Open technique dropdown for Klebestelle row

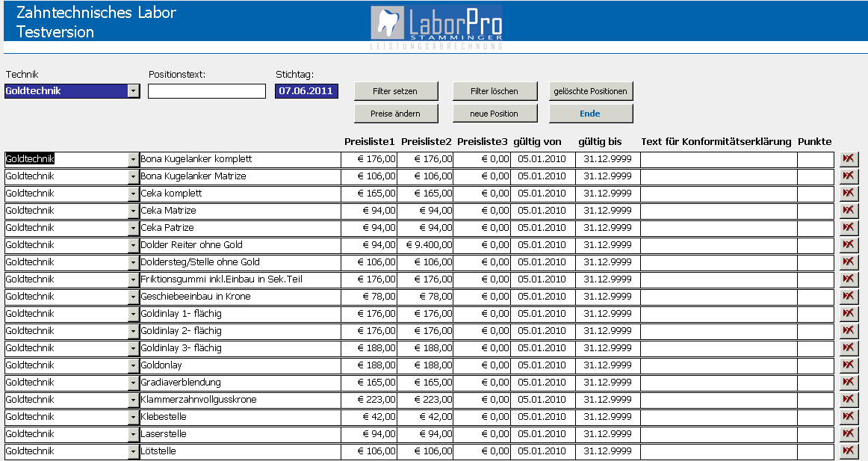(x=134, y=417)
